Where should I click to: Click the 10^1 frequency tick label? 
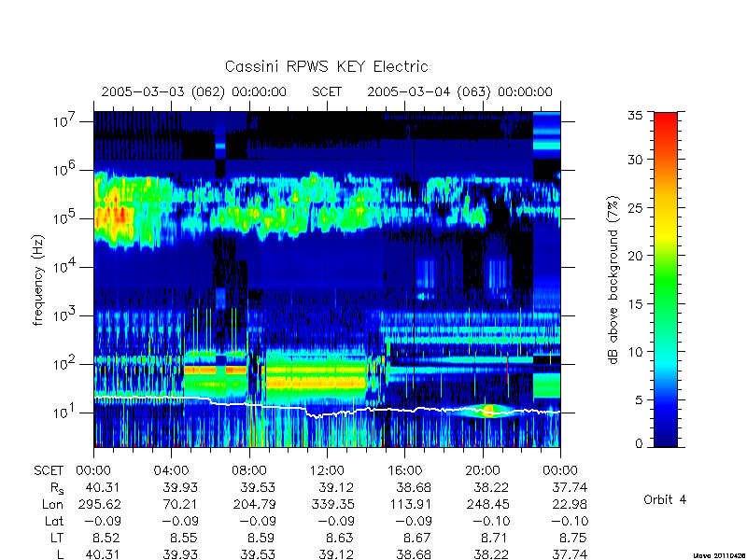coord(65,413)
